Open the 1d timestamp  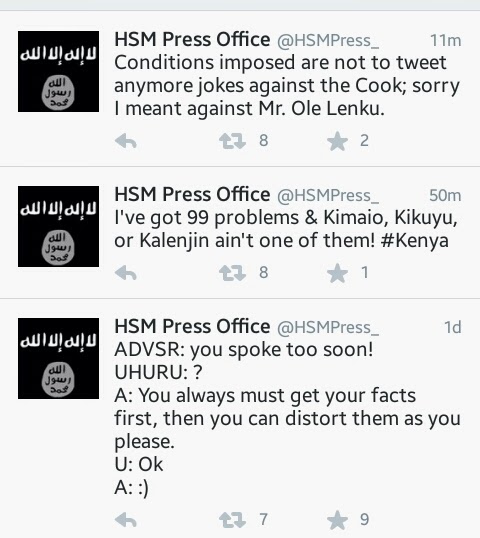pyautogui.click(x=453, y=328)
